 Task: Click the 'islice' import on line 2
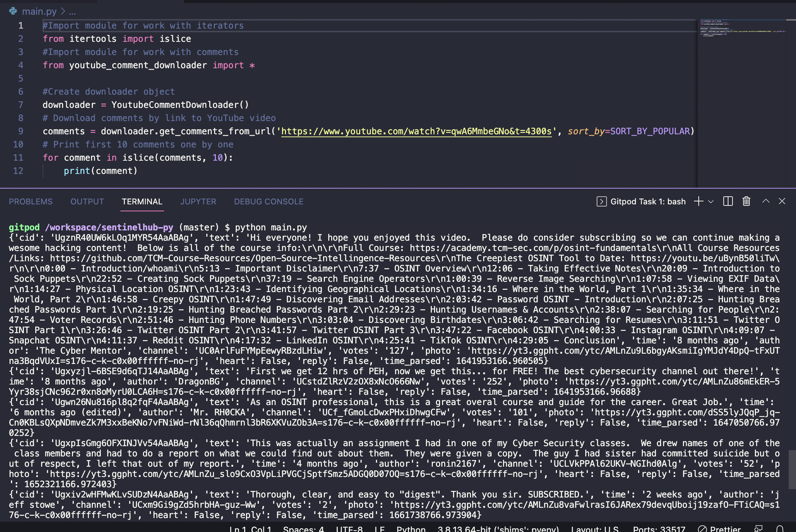(175, 39)
